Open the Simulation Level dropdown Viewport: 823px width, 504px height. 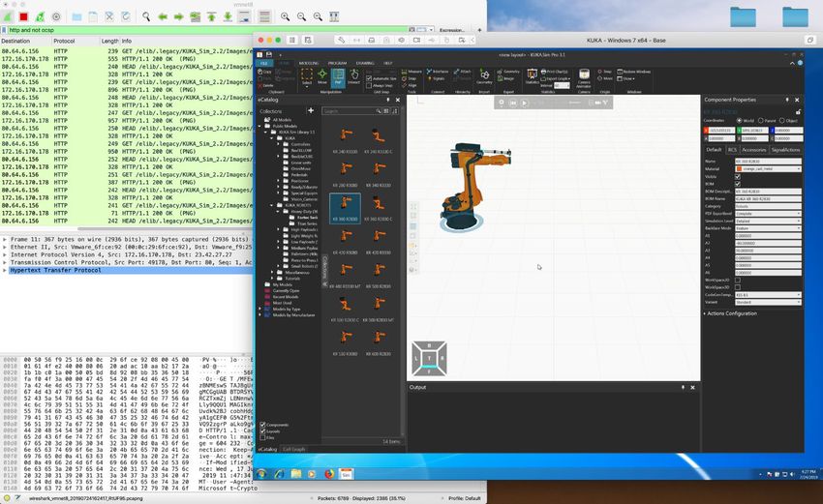pos(768,221)
